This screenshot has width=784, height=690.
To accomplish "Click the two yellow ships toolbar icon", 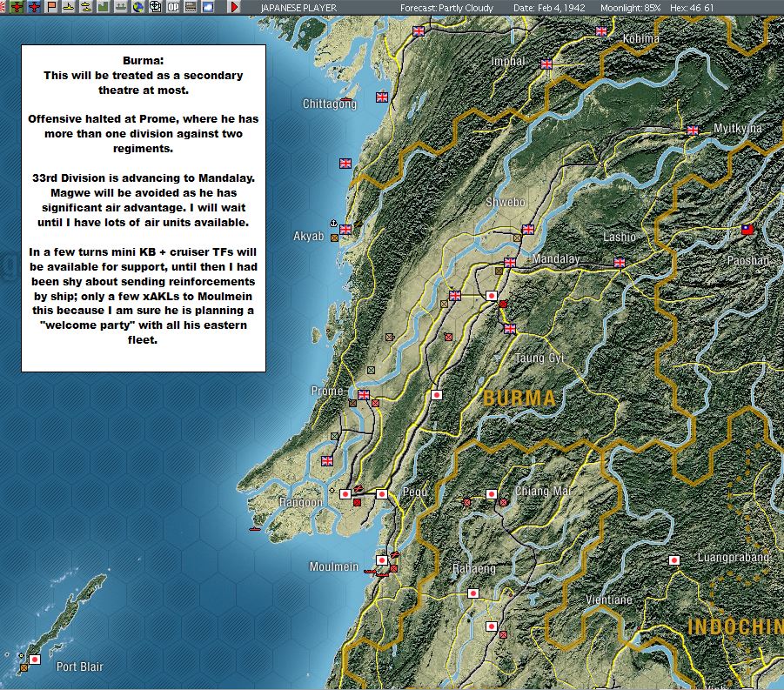I will click(x=86, y=7).
